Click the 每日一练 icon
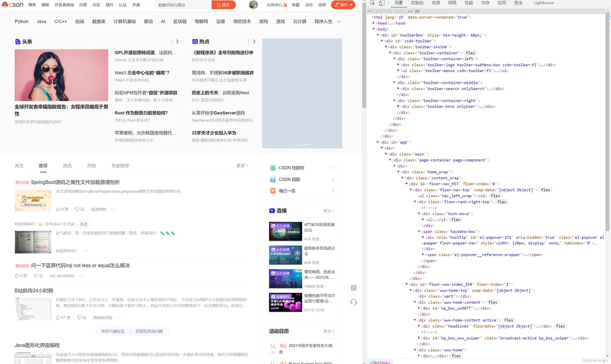Viewport: 611px width, 364px height. (x=273, y=191)
